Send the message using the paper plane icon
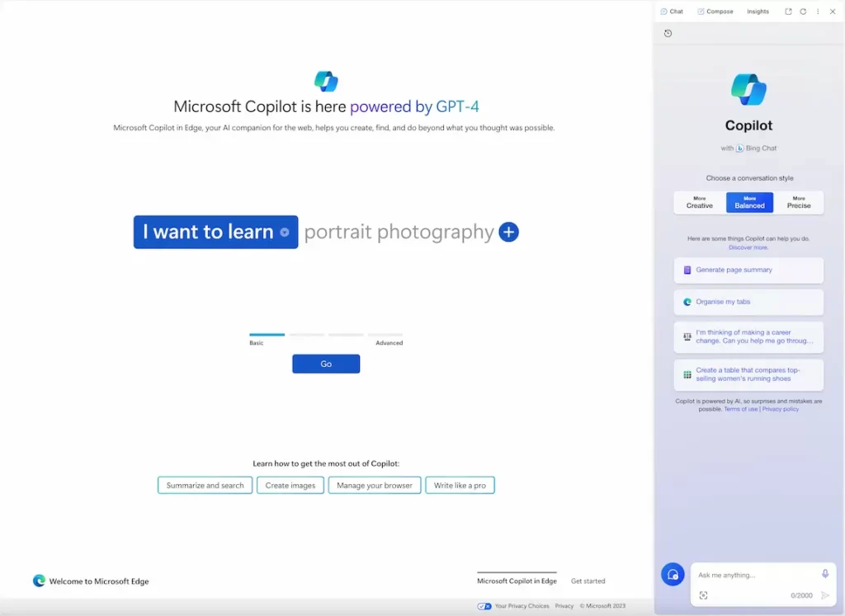Image resolution: width=845 pixels, height=616 pixels. pyautogui.click(x=824, y=595)
